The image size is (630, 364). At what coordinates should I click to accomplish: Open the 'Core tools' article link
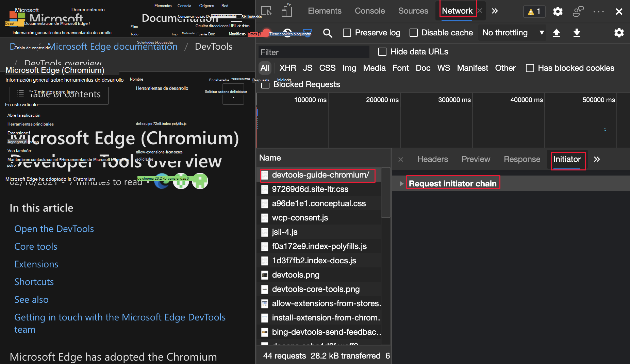pyautogui.click(x=36, y=247)
